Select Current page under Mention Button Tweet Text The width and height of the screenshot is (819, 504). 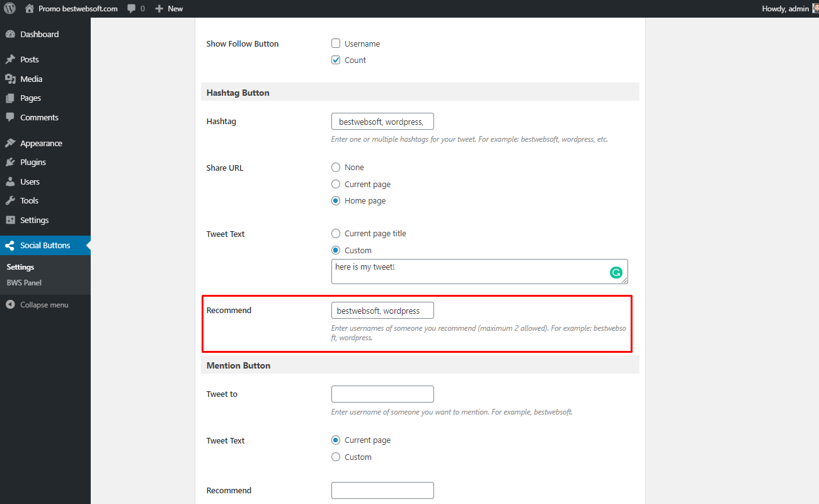[x=336, y=440]
